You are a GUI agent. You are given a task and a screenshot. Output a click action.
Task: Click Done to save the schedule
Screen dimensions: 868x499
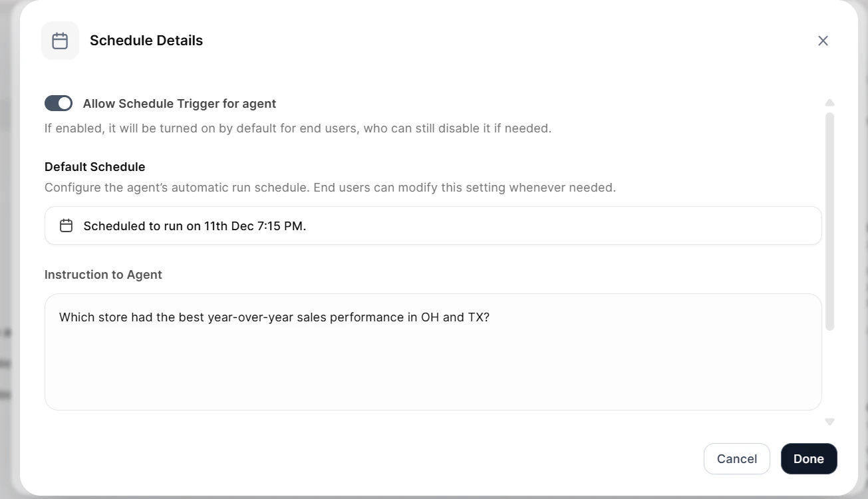809,458
